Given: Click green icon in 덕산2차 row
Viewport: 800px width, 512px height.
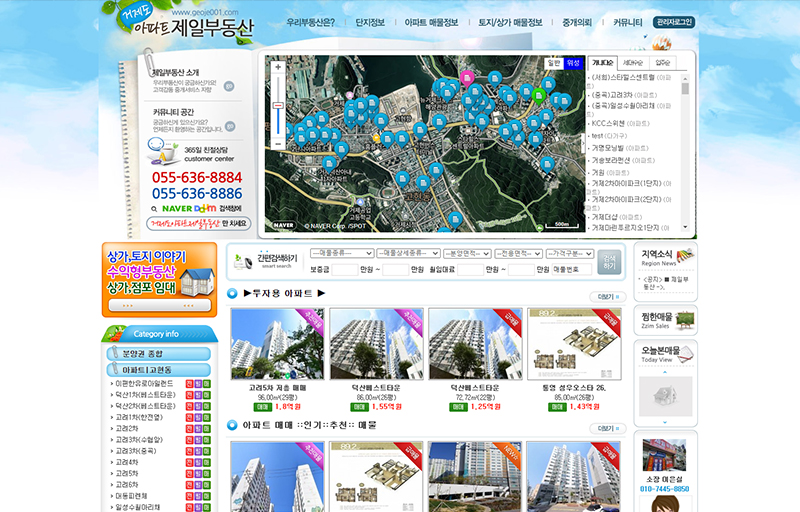Looking at the screenshot, I should click(x=207, y=406).
